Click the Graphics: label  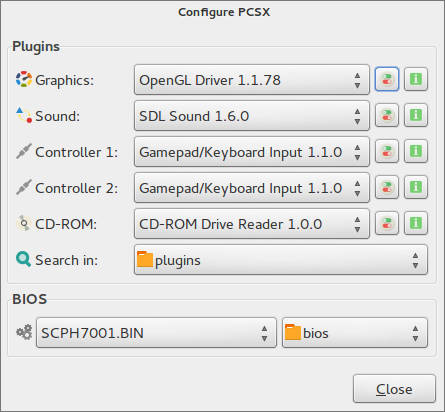65,80
